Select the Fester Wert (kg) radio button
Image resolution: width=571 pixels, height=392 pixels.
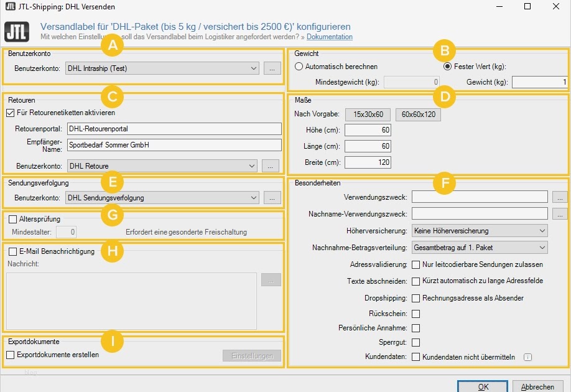point(448,67)
